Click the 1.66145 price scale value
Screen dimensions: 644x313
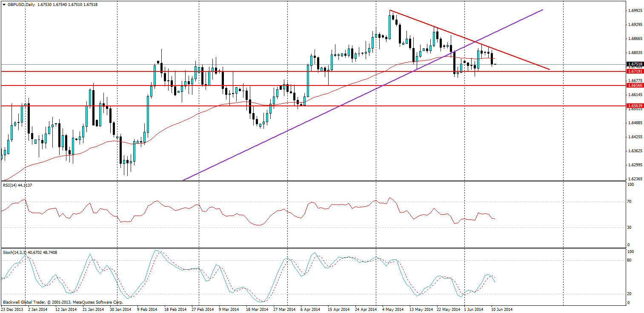[635, 95]
